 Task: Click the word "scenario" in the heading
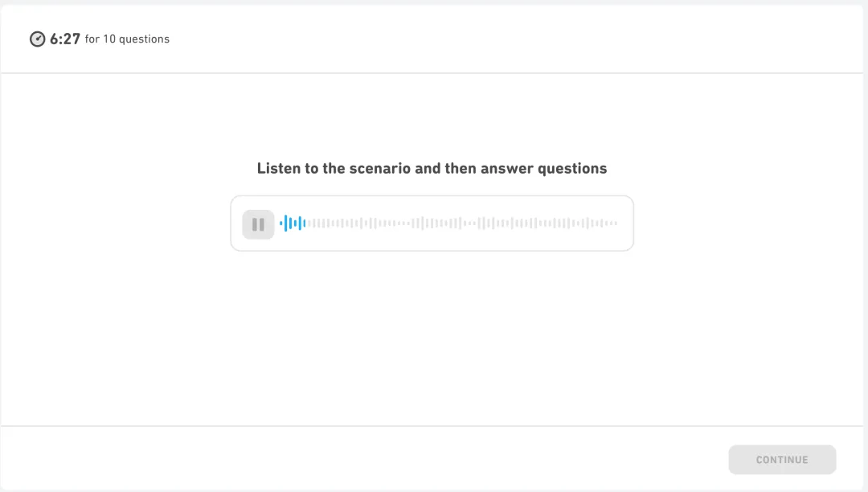point(379,168)
